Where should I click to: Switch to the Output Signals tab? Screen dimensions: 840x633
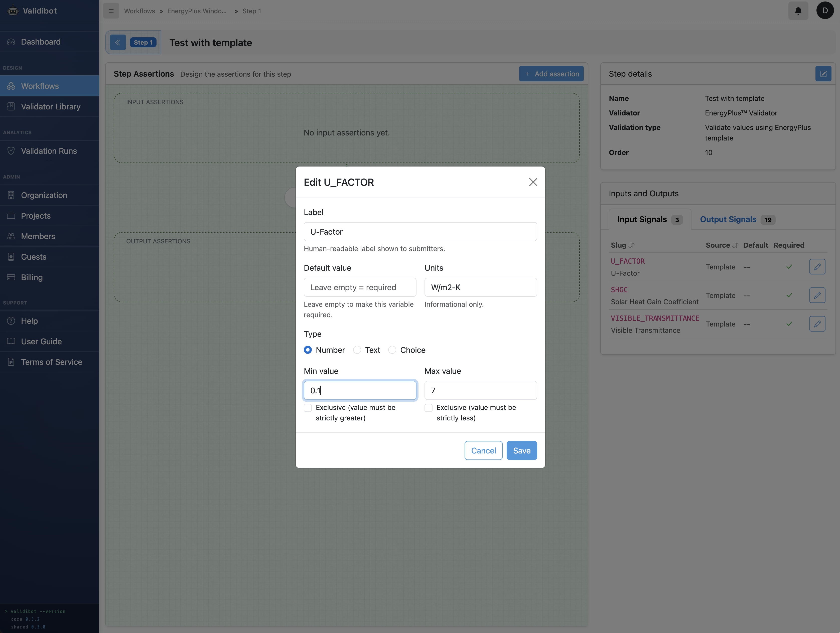coord(728,219)
